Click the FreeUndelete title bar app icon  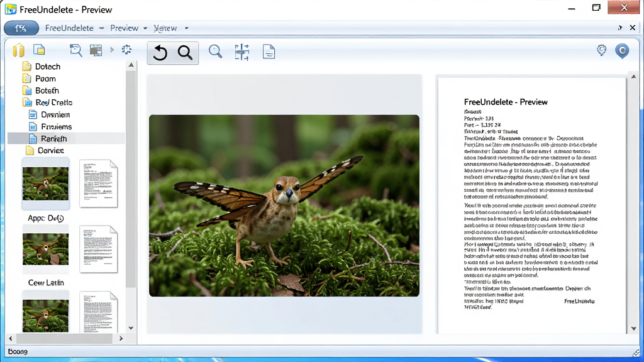click(x=11, y=9)
